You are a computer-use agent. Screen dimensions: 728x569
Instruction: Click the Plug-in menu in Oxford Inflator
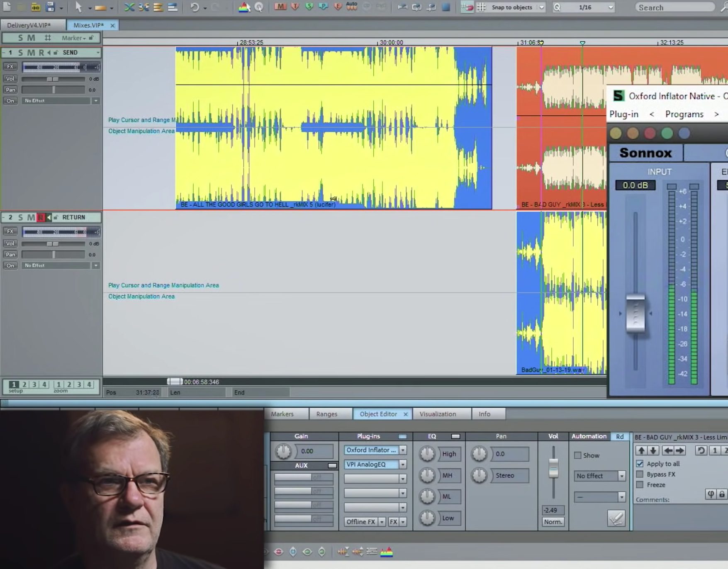[623, 114]
